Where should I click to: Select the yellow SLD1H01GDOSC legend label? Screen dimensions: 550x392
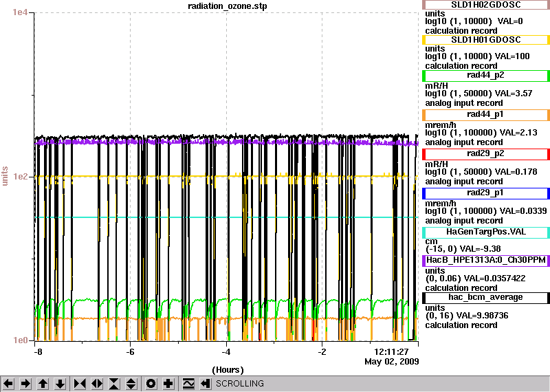(486, 40)
